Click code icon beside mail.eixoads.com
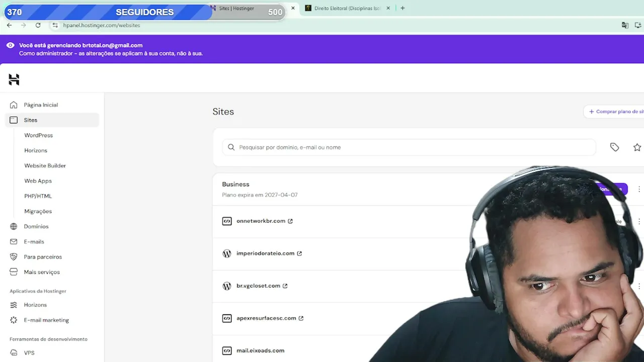 pyautogui.click(x=227, y=350)
